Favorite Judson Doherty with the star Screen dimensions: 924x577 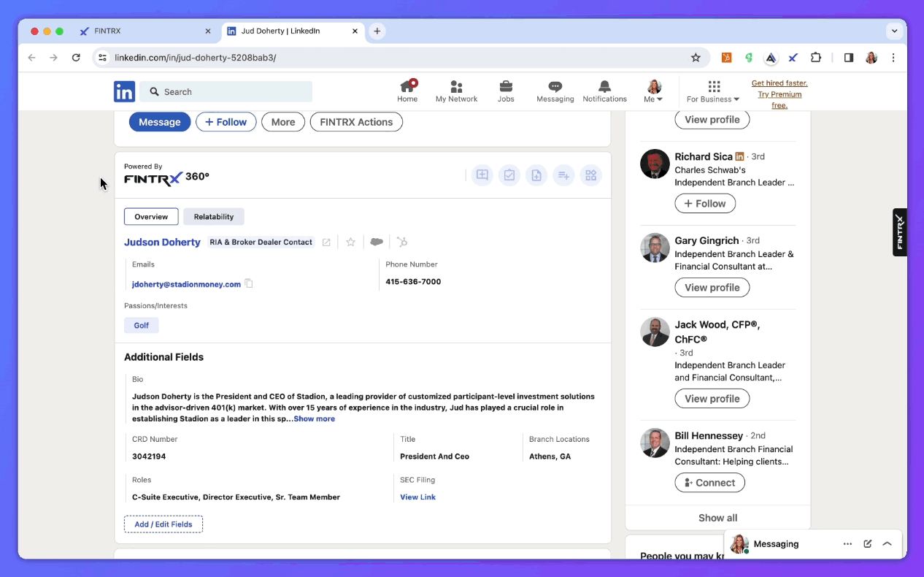[350, 242]
